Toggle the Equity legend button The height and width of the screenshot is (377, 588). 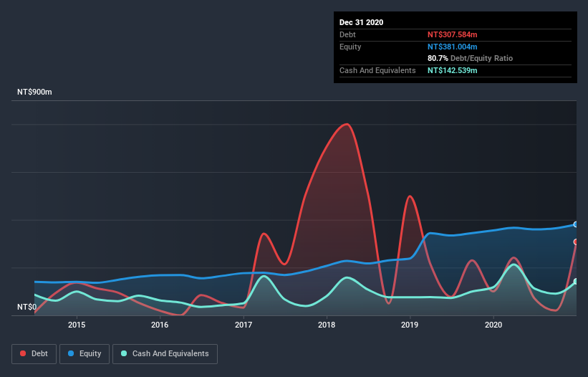[x=85, y=354]
